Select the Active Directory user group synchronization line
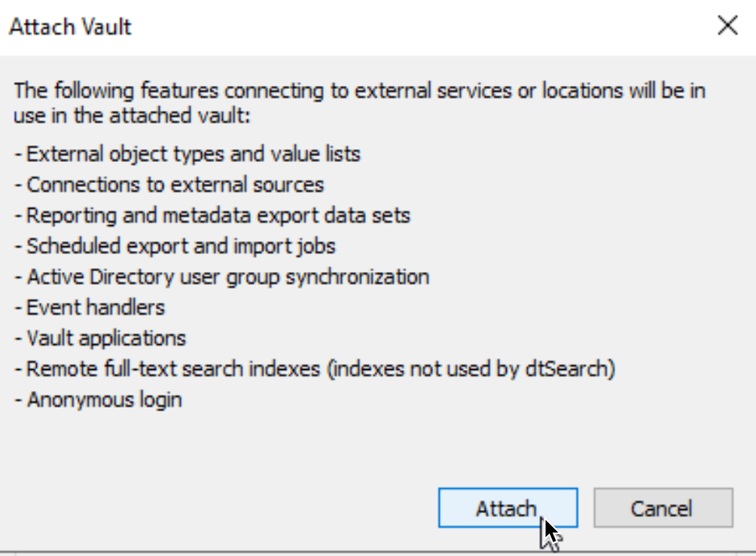Image resolution: width=756 pixels, height=556 pixels. click(x=222, y=277)
